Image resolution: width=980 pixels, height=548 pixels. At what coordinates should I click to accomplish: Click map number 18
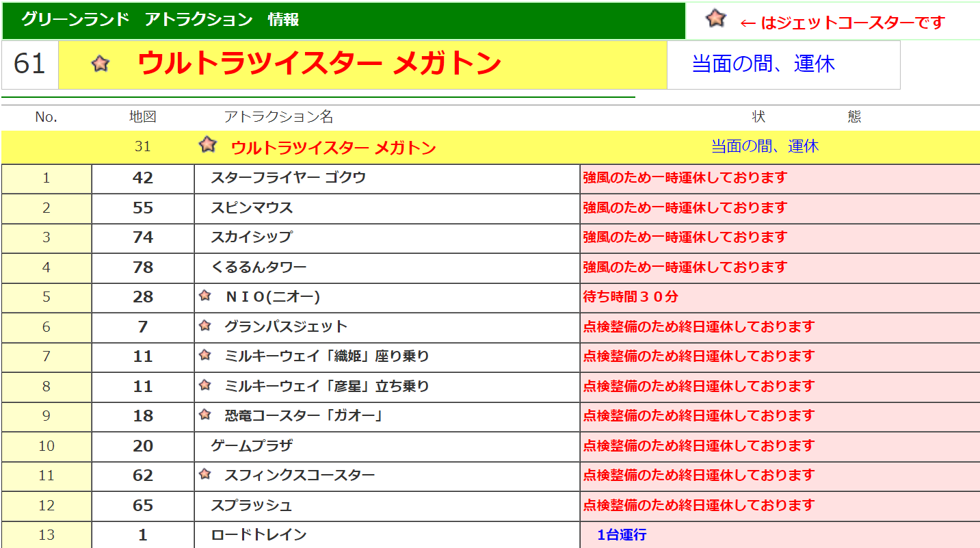[x=143, y=416]
